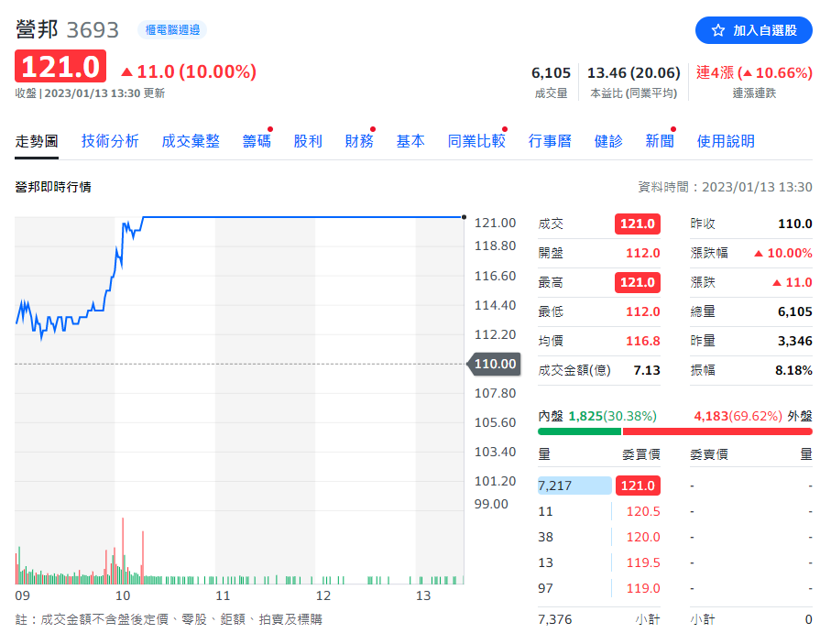The image size is (820, 644).
Task: Select the 走勢圖 tab
Action: 37,141
